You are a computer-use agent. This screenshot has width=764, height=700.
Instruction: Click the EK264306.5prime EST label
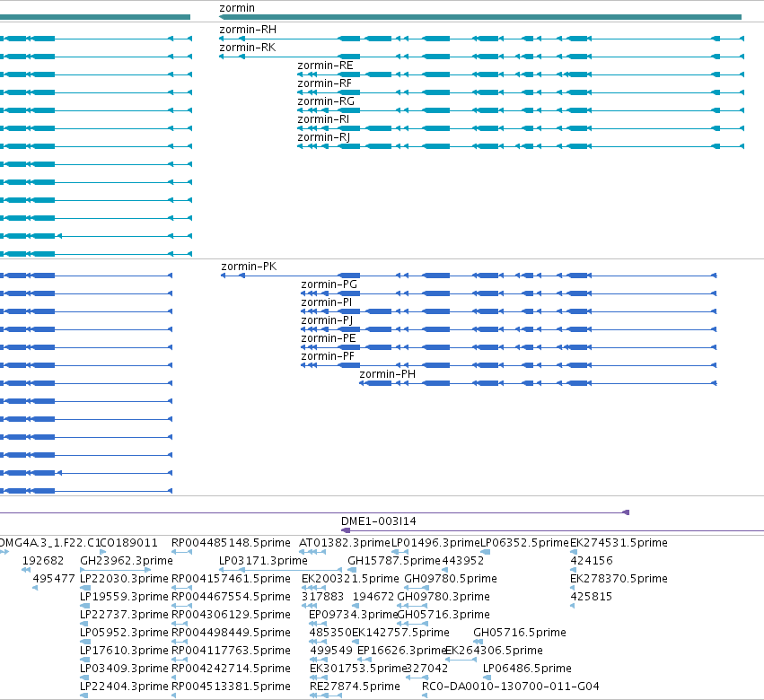[x=494, y=652]
